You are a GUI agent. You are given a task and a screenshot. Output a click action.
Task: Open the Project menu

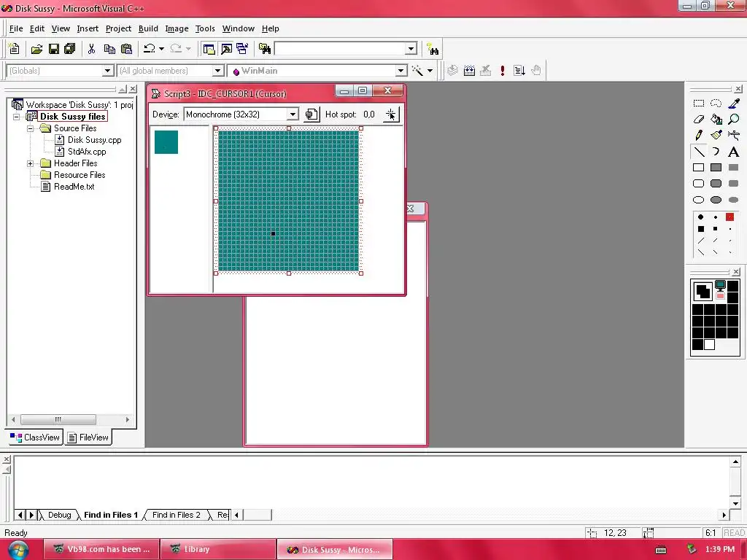click(x=118, y=28)
